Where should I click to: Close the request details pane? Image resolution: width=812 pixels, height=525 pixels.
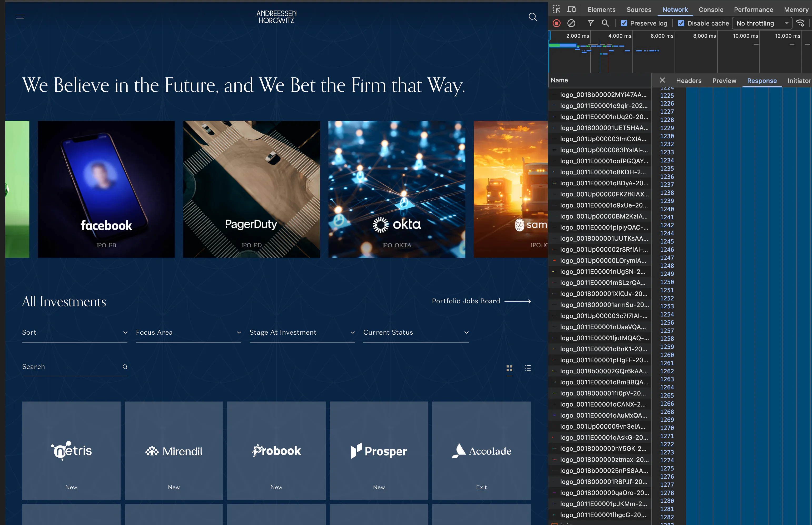[x=662, y=80]
